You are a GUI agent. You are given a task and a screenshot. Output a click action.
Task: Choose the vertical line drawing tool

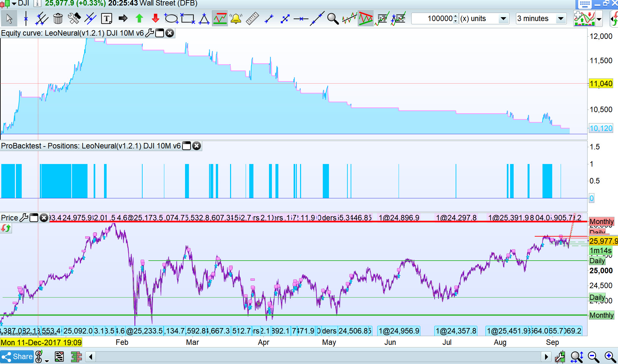click(x=26, y=18)
